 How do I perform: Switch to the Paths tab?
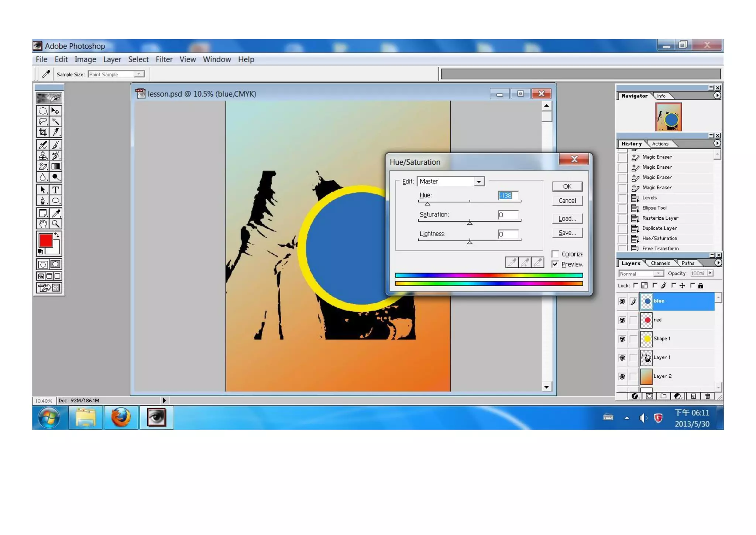(688, 263)
